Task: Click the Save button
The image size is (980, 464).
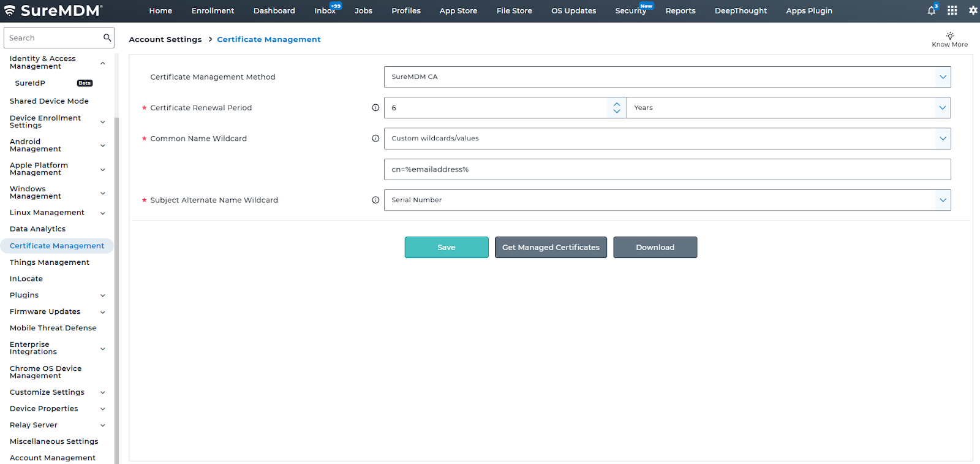Action: (446, 248)
